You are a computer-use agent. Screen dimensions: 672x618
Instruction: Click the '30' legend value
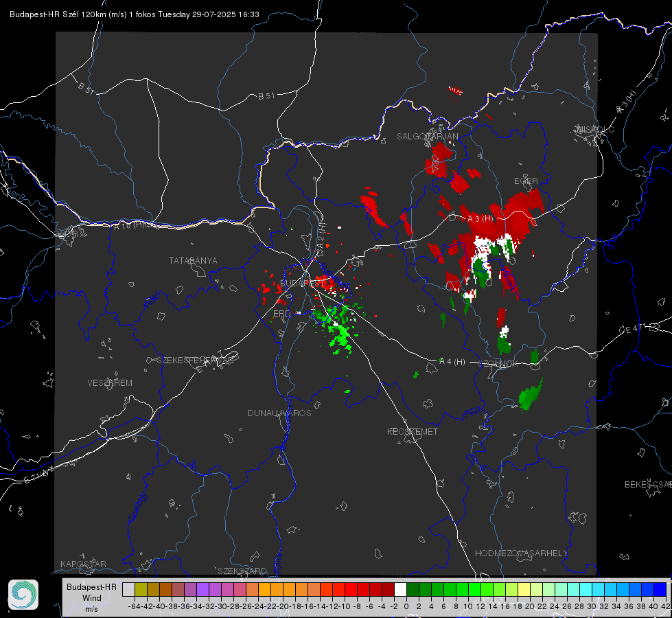tap(592, 606)
